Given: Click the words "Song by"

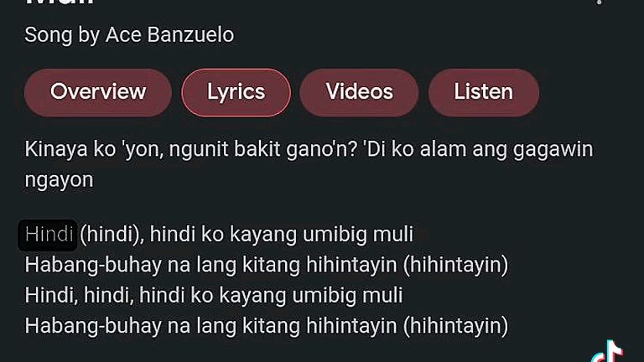Looking at the screenshot, I should (x=62, y=36).
